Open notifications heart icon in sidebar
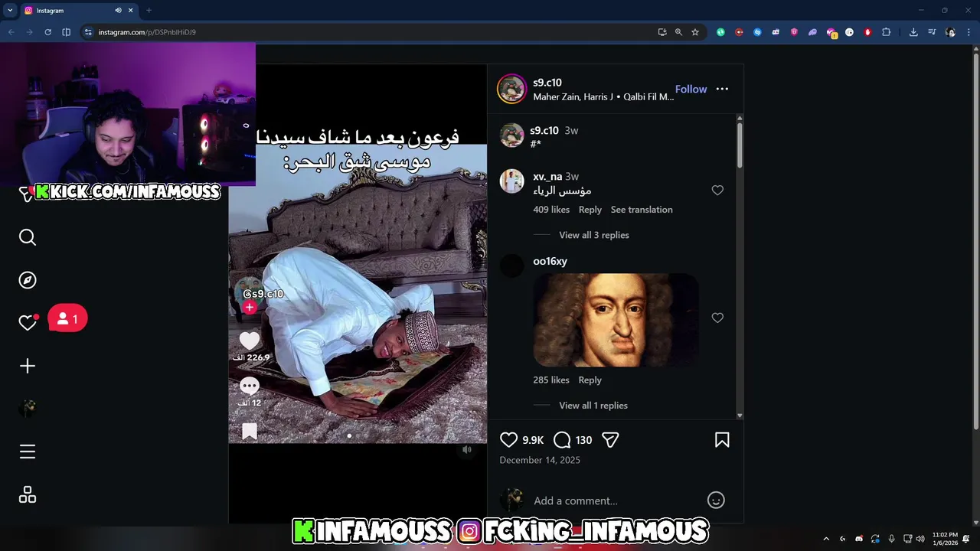Screen dimensions: 980x551 click(x=28, y=323)
